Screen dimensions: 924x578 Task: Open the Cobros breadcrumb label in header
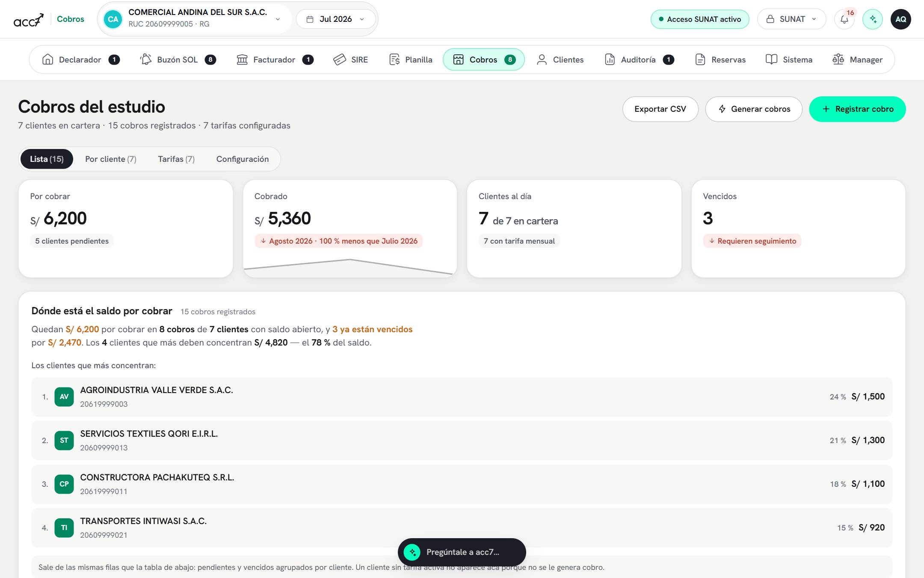click(x=71, y=19)
